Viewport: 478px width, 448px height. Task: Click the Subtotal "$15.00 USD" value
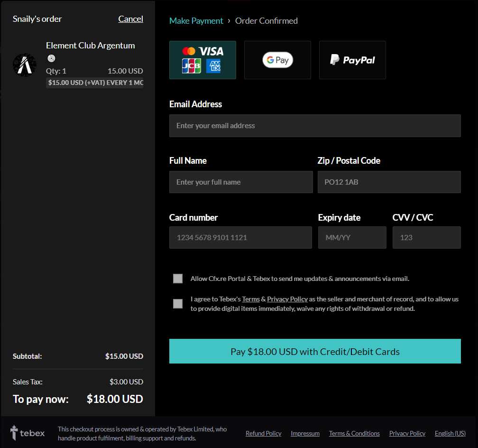pyautogui.click(x=124, y=356)
